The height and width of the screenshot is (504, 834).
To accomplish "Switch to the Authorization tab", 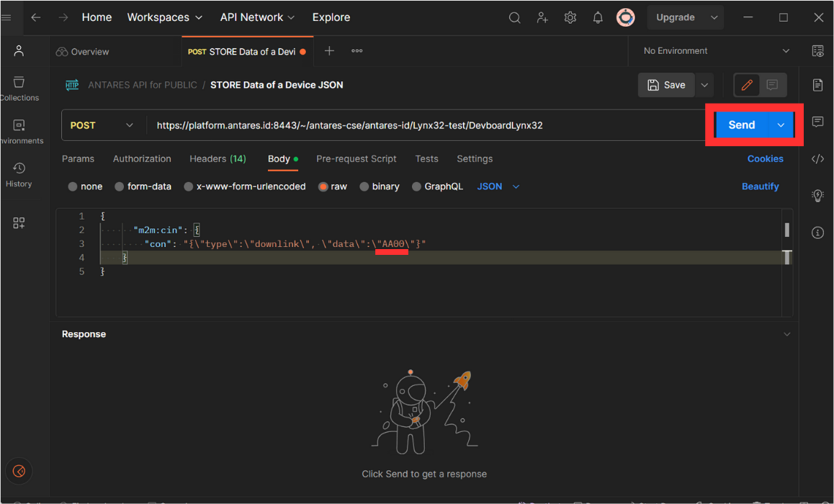I will coord(142,158).
